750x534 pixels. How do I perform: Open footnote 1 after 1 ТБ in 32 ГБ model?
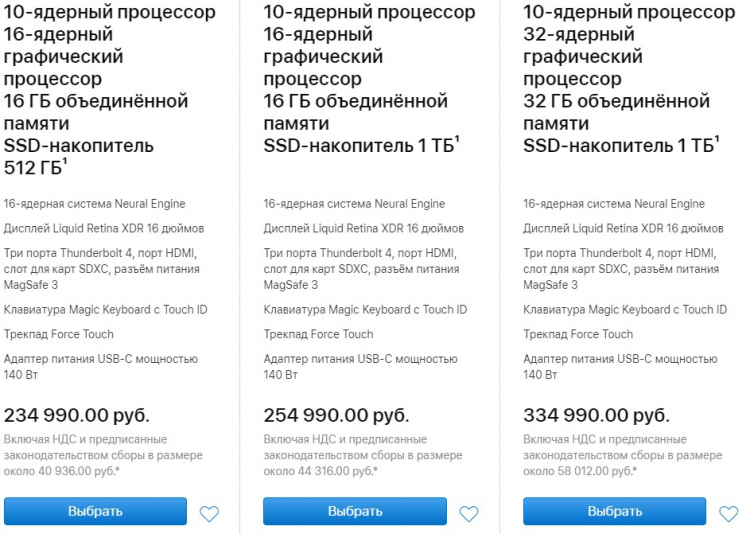pos(717,140)
